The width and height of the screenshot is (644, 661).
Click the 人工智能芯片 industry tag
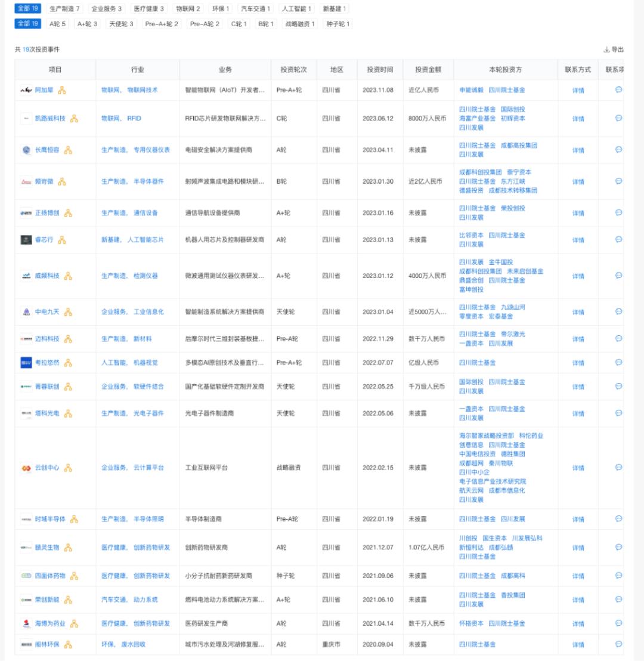coord(145,240)
